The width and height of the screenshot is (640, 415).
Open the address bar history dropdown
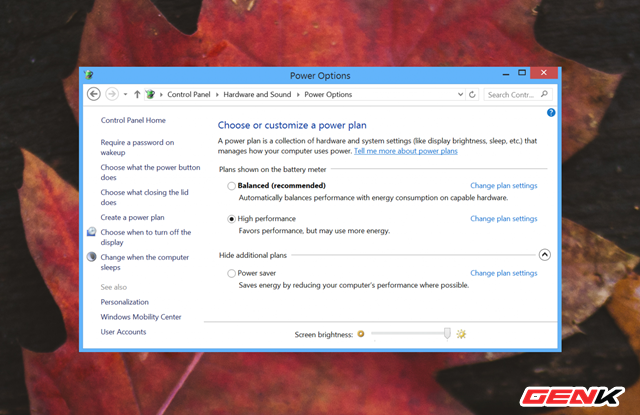[x=460, y=95]
